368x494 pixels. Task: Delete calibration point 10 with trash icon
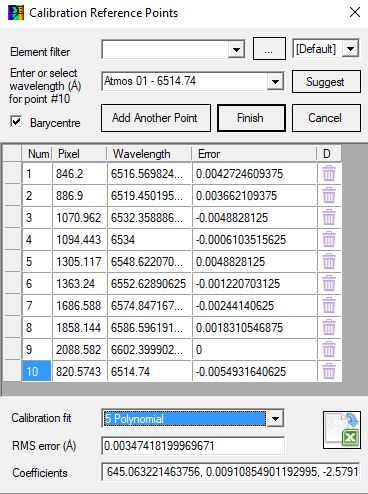click(329, 372)
